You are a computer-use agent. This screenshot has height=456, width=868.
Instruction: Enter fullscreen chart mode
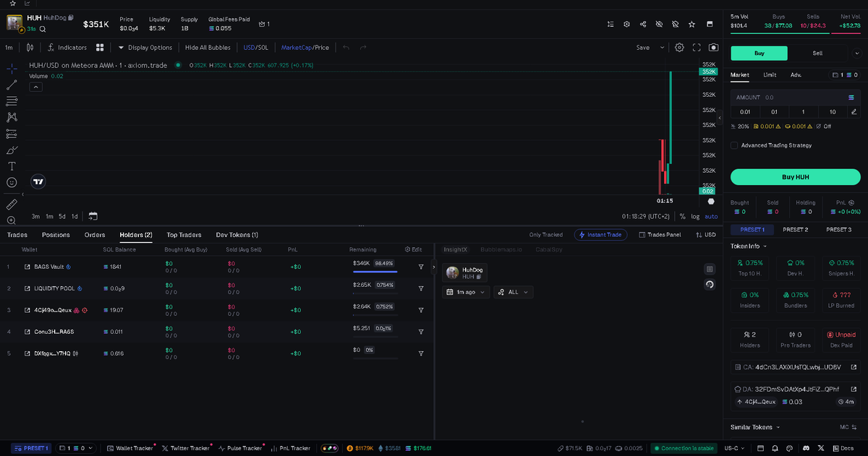pos(697,48)
